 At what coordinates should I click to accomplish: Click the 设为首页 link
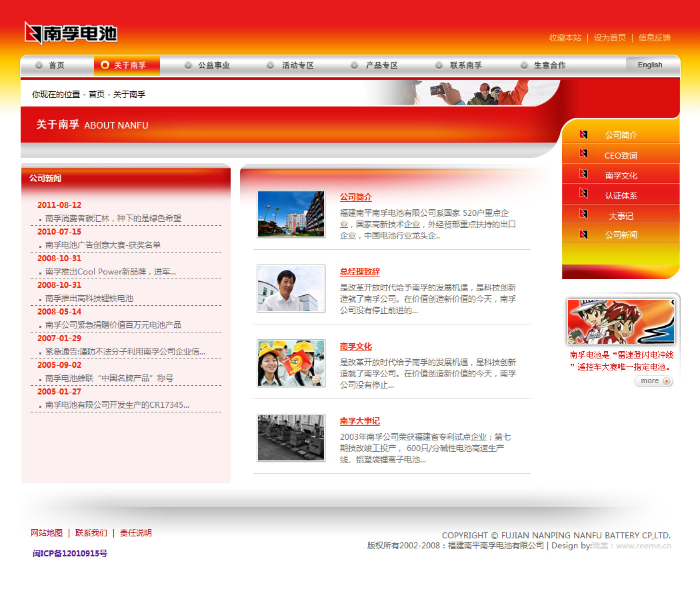click(610, 38)
